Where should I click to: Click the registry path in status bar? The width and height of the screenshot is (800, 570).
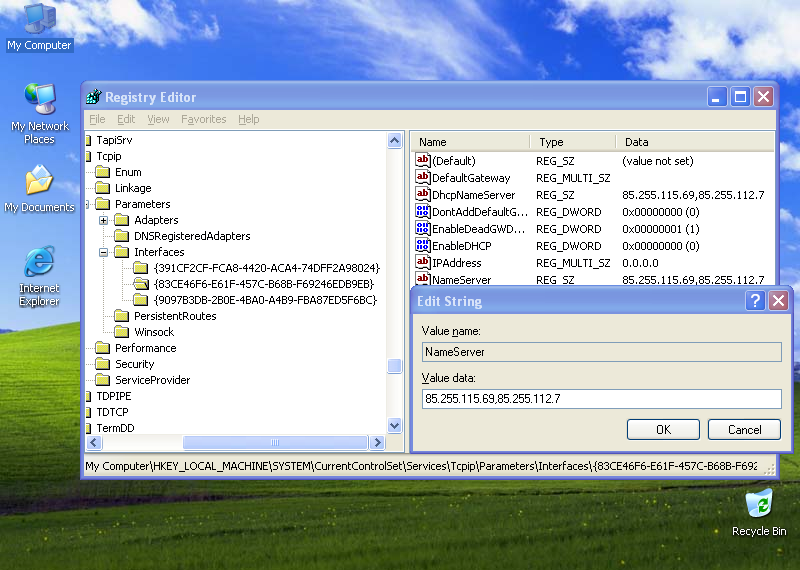[x=421, y=466]
